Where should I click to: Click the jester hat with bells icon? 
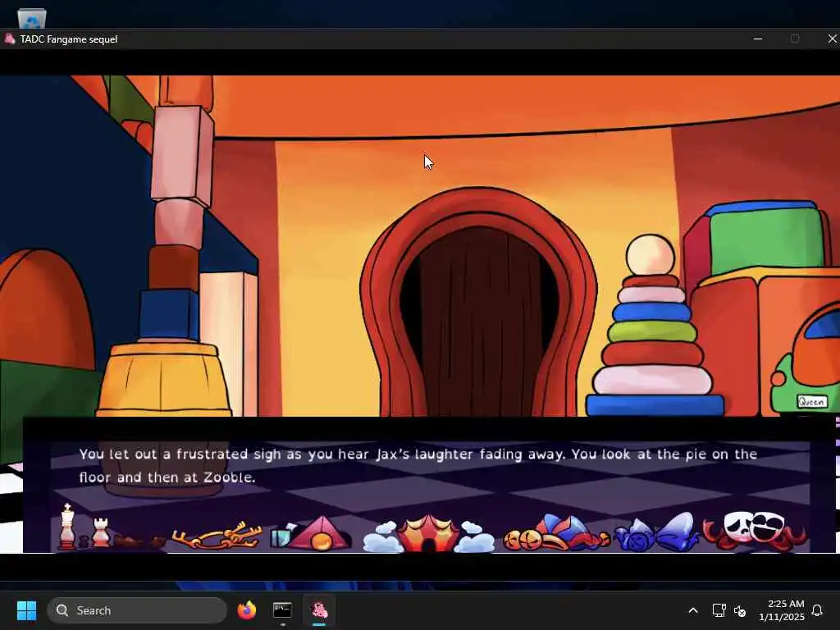557,532
